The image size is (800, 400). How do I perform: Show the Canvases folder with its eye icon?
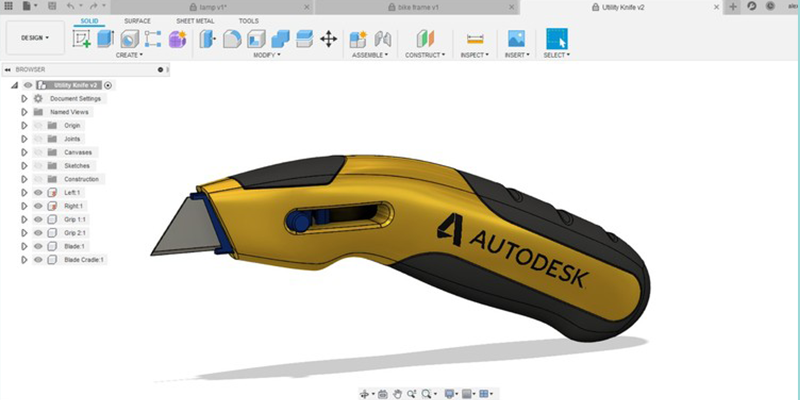click(38, 152)
